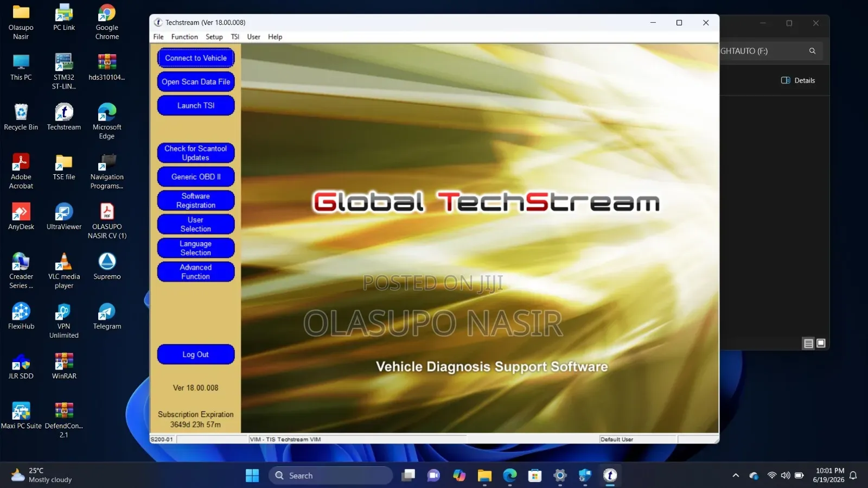Click Check for Scantool Updates
The height and width of the screenshot is (488, 868).
196,153
